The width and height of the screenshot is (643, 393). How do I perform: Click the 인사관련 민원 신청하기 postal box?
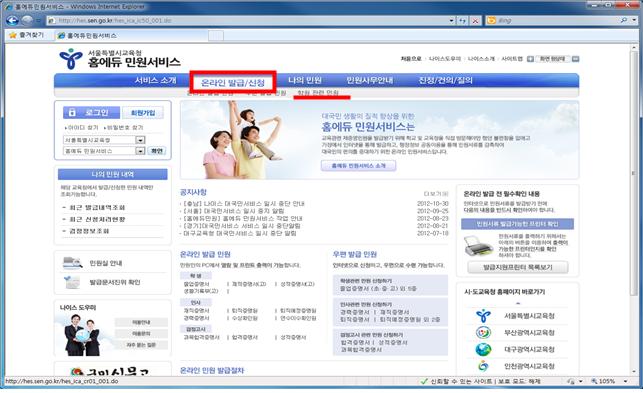pyautogui.click(x=390, y=312)
